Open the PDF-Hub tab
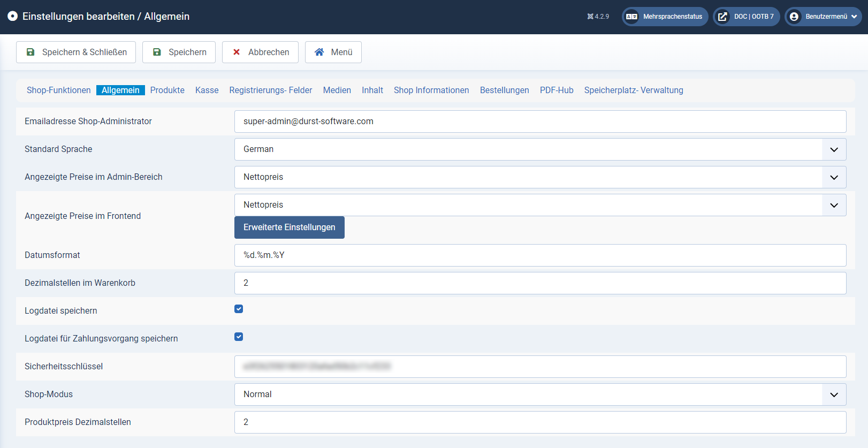The height and width of the screenshot is (448, 868). 557,90
